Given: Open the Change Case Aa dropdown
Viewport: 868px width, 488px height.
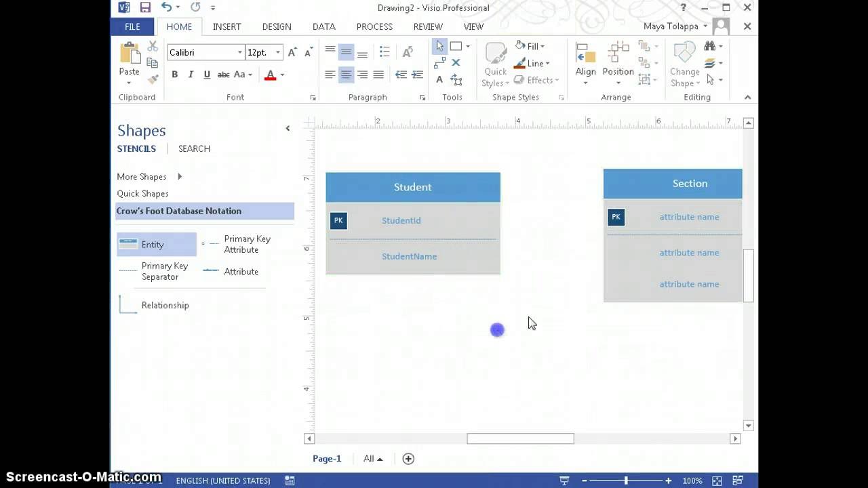Looking at the screenshot, I should point(243,75).
